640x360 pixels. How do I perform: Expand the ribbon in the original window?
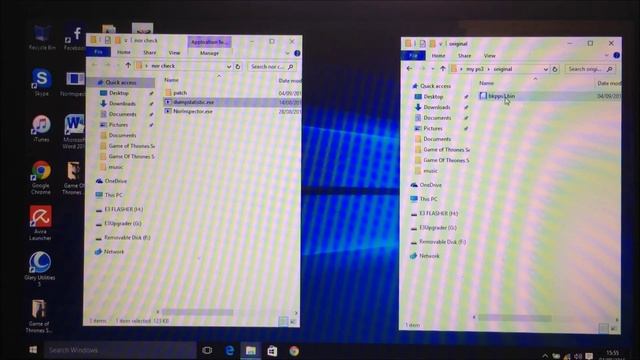[x=607, y=55]
